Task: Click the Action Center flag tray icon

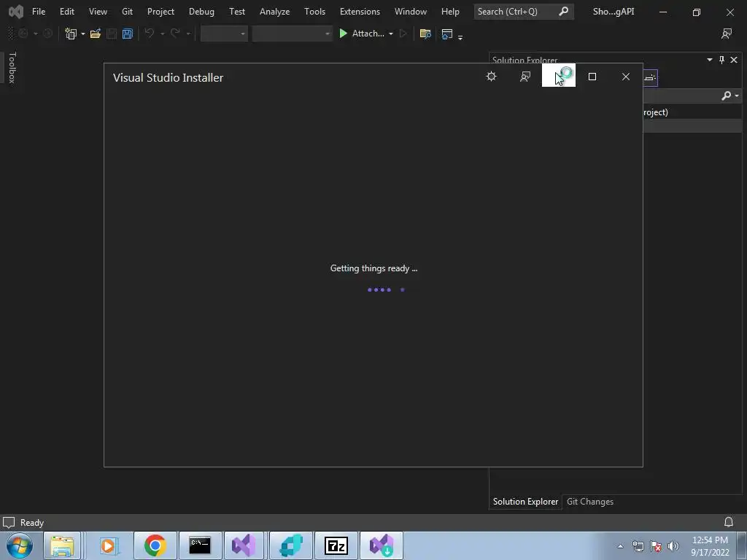Action: (656, 546)
